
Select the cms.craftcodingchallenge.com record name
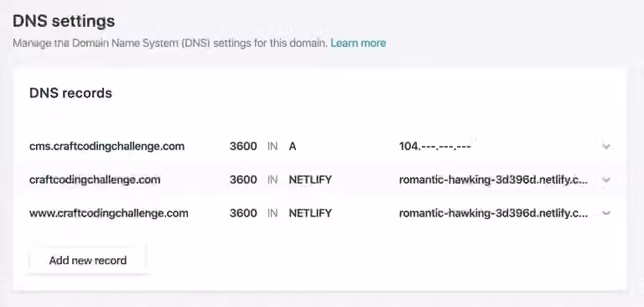pyautogui.click(x=106, y=146)
